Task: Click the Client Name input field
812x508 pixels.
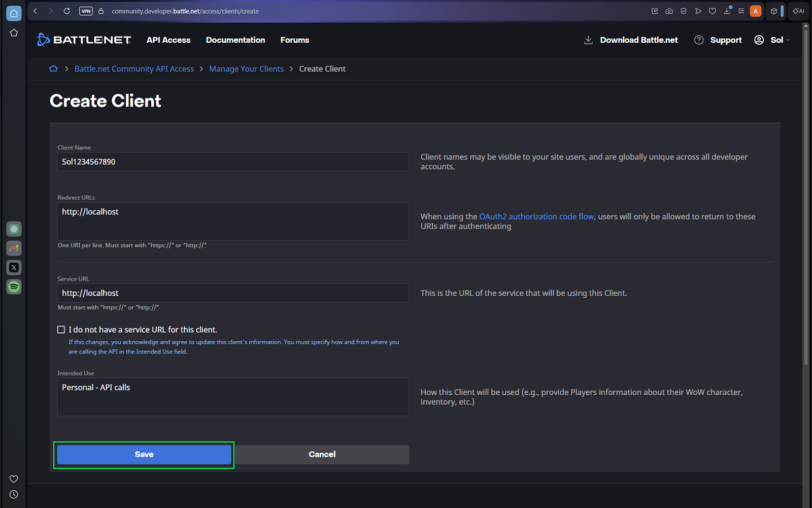Action: (x=233, y=162)
